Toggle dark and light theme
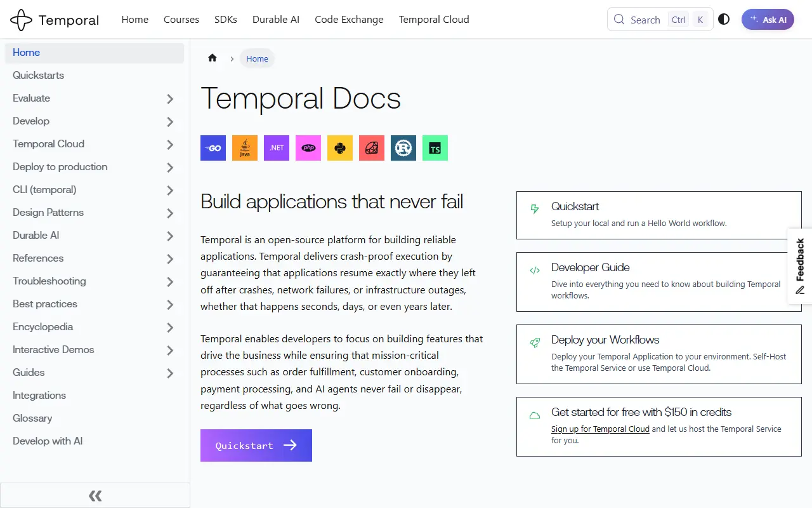The width and height of the screenshot is (812, 508). click(x=724, y=19)
